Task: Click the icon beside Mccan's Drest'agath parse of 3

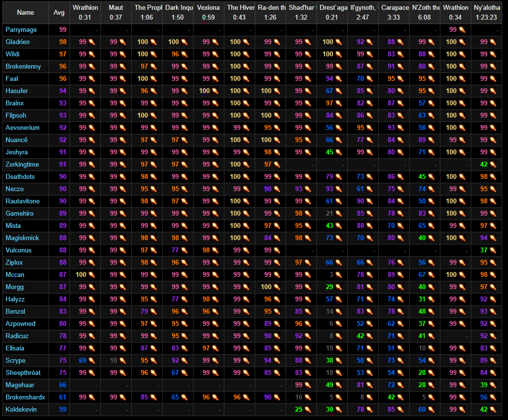Action: coord(339,275)
